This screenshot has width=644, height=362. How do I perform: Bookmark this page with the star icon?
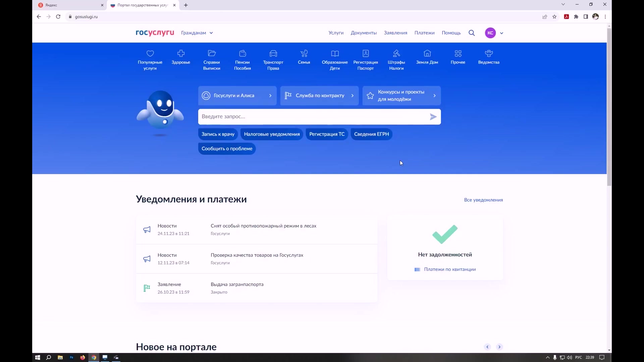click(554, 17)
